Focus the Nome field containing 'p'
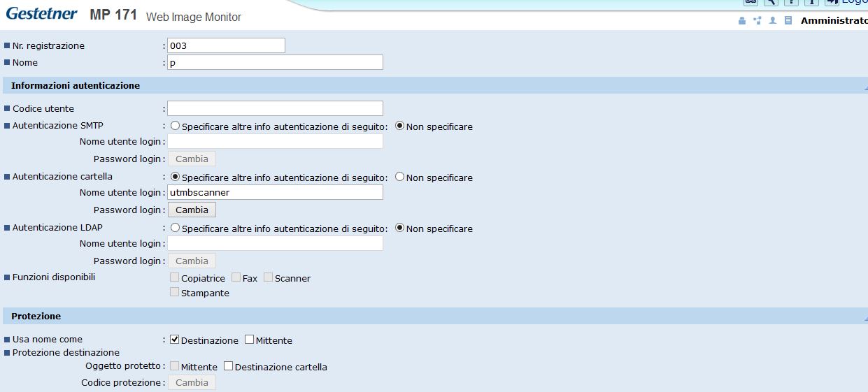868x392 pixels. tap(275, 62)
